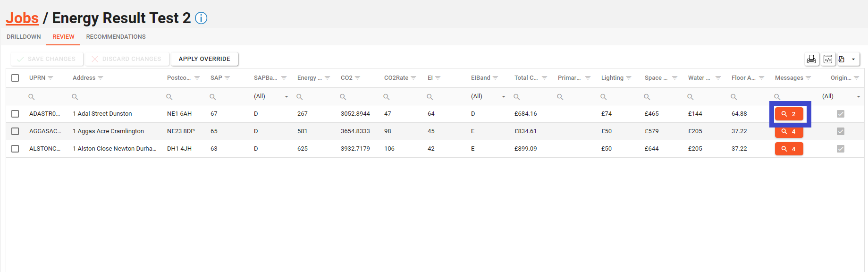Check the row for 1 Alston Close
This screenshot has height=272, width=868.
pyautogui.click(x=15, y=149)
